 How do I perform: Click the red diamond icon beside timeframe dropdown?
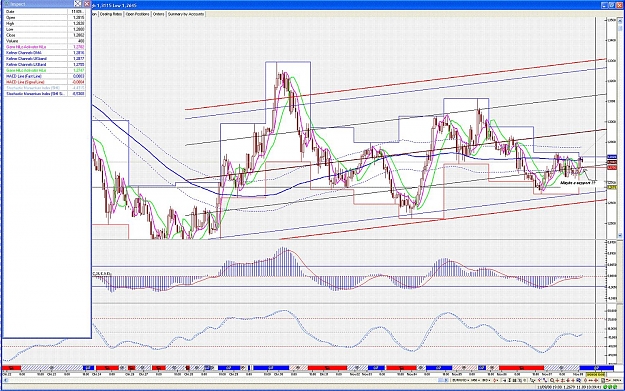(495, 380)
